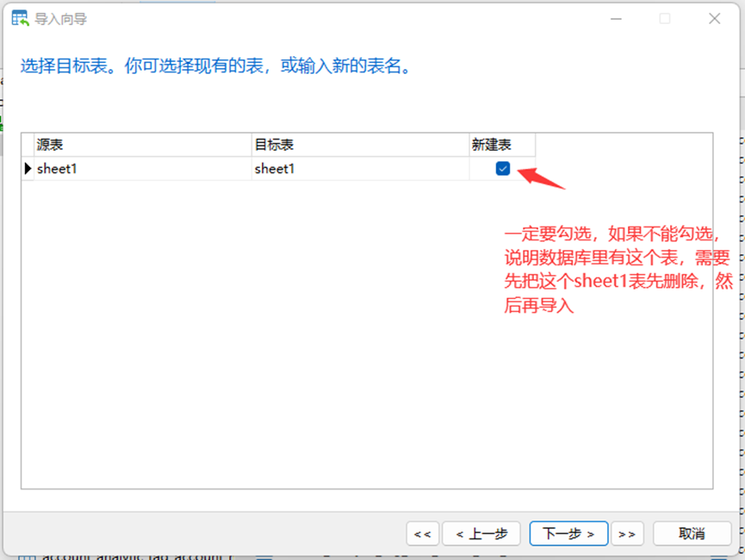
Task: Cancel the import with 取消 button
Action: [x=692, y=533]
